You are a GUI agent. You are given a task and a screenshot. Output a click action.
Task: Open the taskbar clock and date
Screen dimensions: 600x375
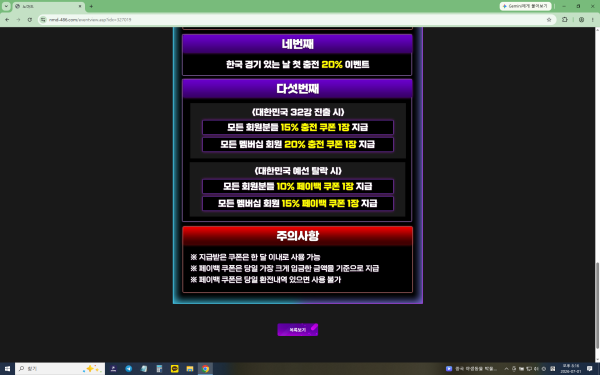pyautogui.click(x=571, y=368)
